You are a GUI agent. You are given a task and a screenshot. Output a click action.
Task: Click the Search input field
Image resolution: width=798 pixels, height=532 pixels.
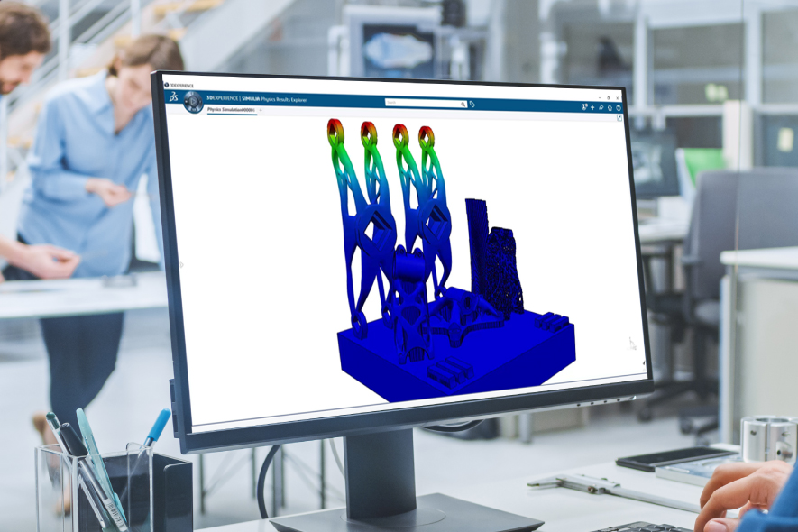422,104
